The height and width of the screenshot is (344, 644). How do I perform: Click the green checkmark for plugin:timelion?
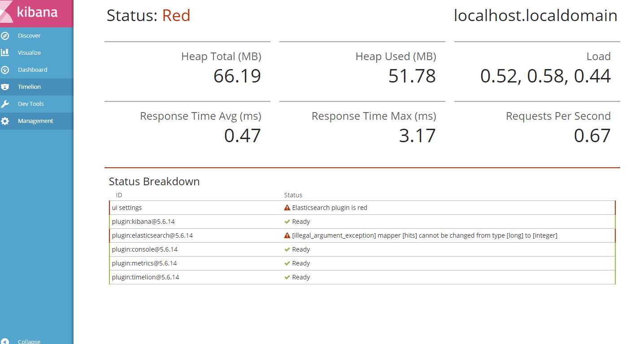[x=287, y=277]
